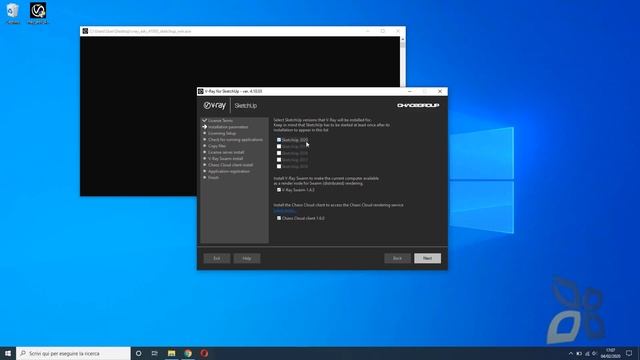The width and height of the screenshot is (640, 360).
Task: Click the console window scrollbar up arrow
Action: coord(403,40)
